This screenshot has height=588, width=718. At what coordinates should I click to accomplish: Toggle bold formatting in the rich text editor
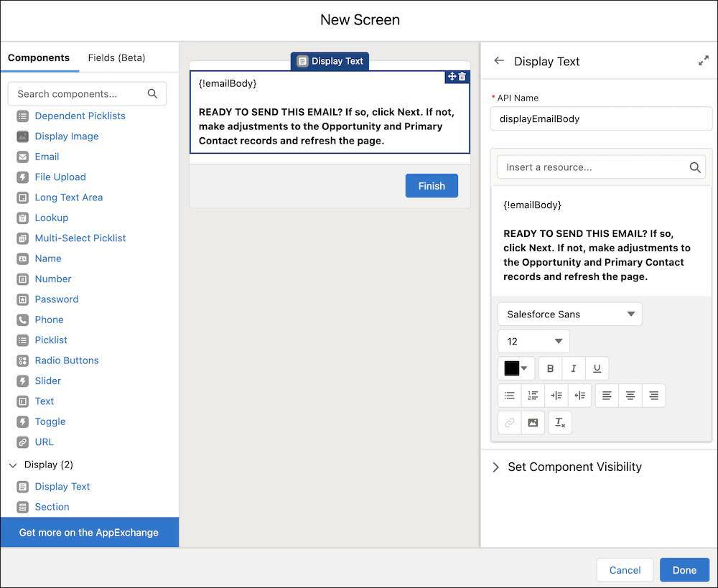[x=550, y=368]
